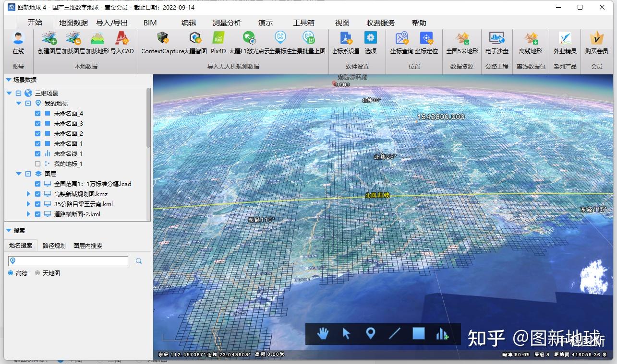Click the 加载地形 icon

(97, 38)
